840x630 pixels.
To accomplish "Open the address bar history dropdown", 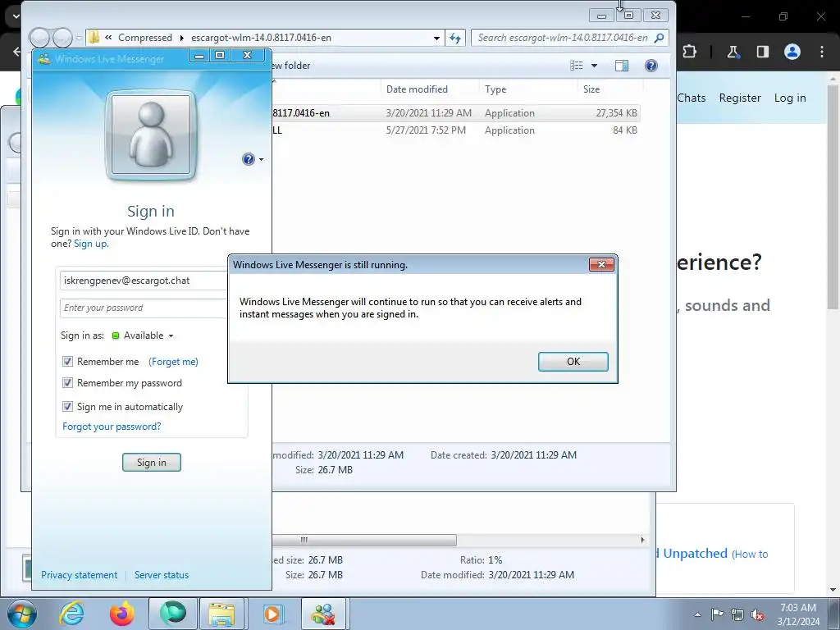I will click(436, 38).
